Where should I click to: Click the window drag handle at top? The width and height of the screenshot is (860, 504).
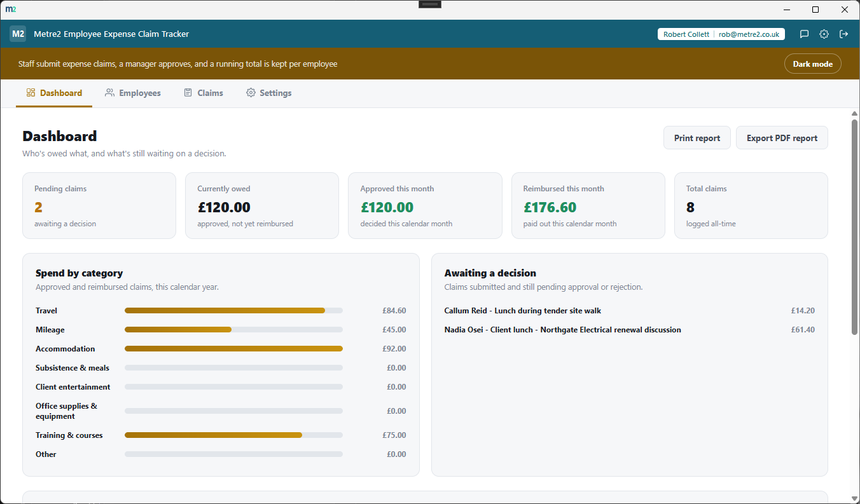point(430,4)
